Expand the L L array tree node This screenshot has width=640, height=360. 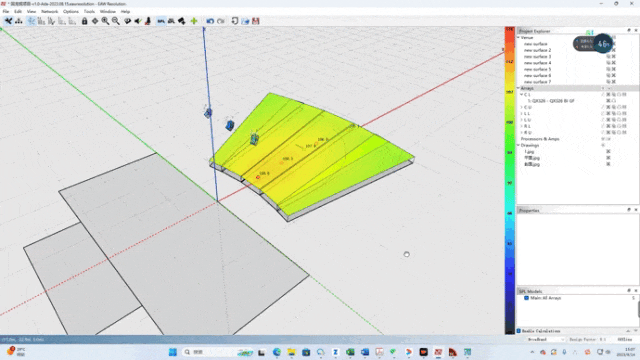(522, 113)
